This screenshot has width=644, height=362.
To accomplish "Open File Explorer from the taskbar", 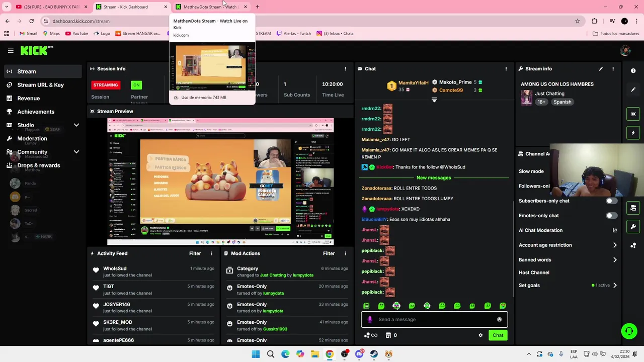I will [x=315, y=354].
